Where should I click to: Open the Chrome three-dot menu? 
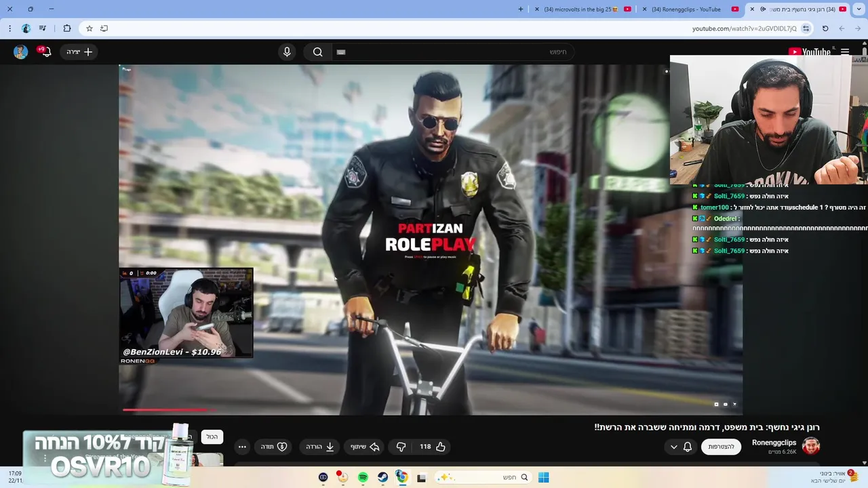pos(9,28)
